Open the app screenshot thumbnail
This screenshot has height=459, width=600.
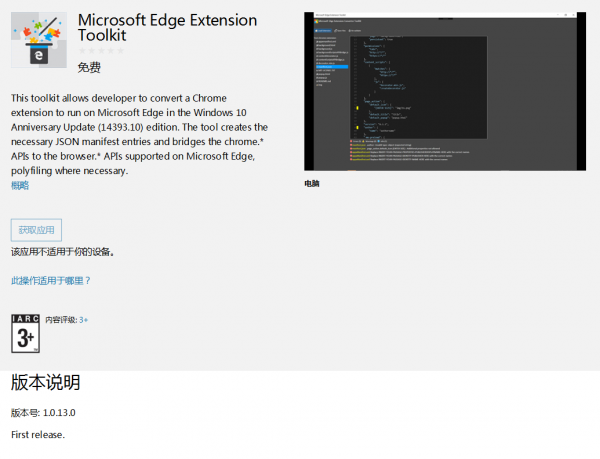tap(444, 91)
